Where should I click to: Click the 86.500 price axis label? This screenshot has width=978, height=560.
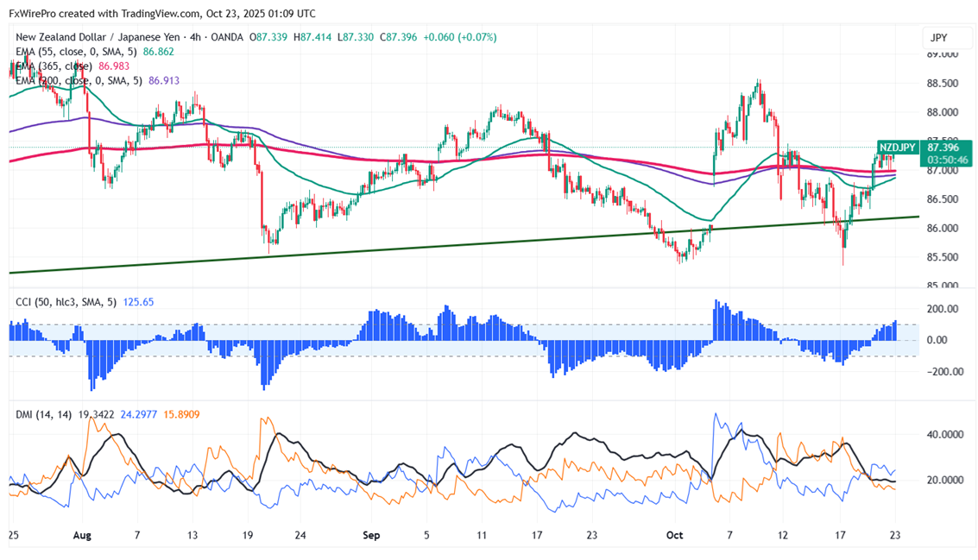[943, 199]
